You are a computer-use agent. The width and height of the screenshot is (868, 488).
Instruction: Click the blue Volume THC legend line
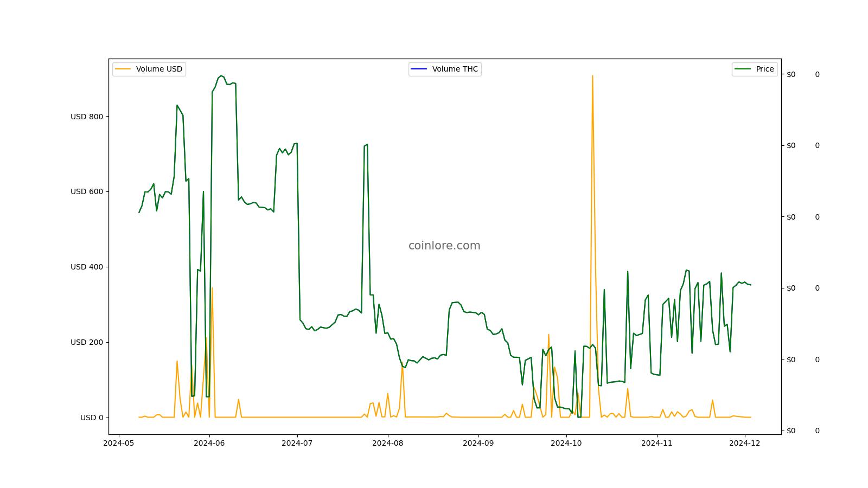pyautogui.click(x=419, y=69)
